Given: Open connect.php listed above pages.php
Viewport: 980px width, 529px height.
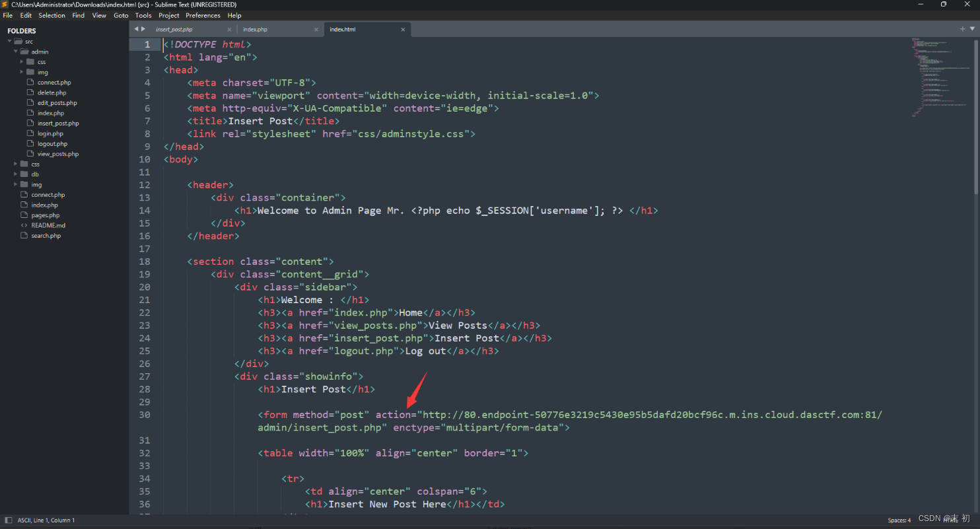Looking at the screenshot, I should pyautogui.click(x=48, y=195).
